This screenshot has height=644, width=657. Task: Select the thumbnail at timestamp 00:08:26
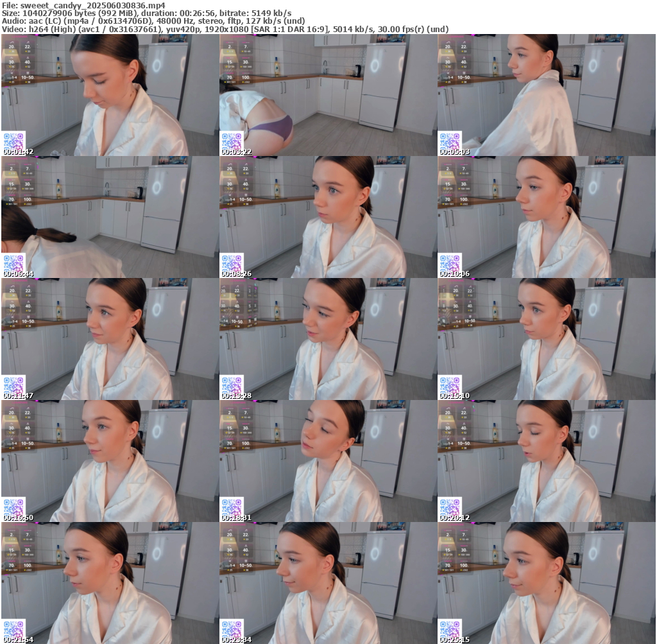328,217
